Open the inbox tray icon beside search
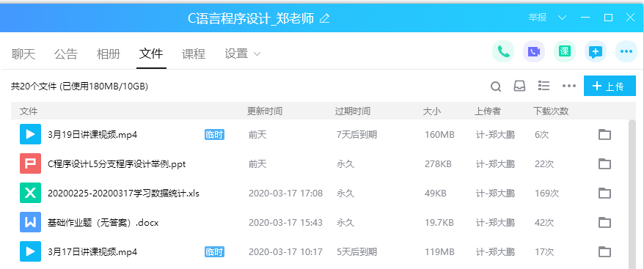Screen dimensions: 644x269 [x=519, y=86]
